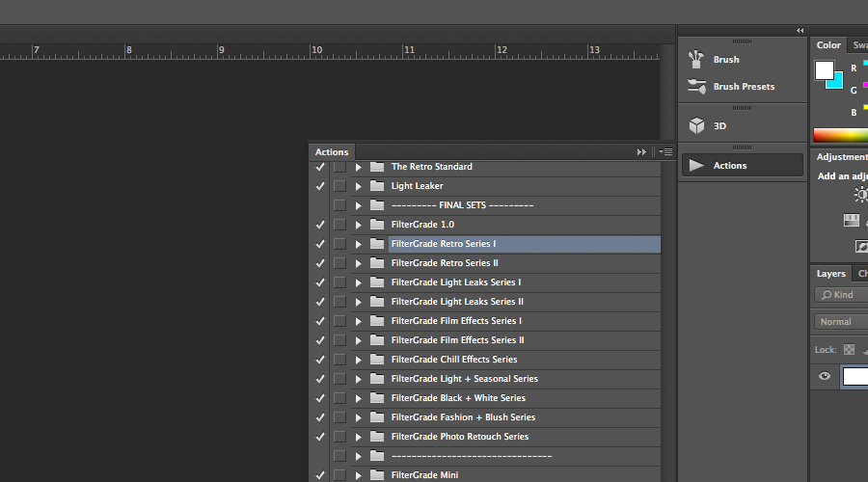Toggle checkmark for FilterGrade Chill Effects Series

[x=320, y=360]
